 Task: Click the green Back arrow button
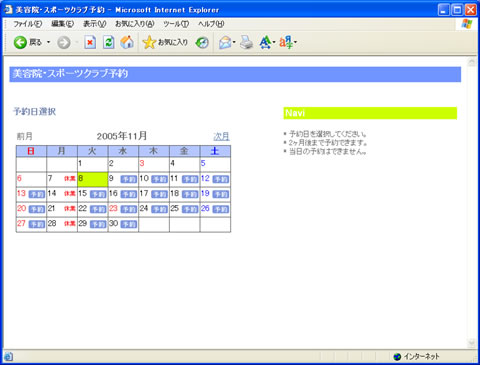point(20,42)
